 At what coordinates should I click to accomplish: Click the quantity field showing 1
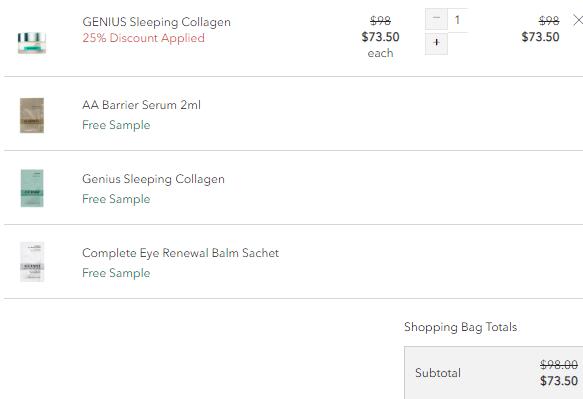click(457, 19)
